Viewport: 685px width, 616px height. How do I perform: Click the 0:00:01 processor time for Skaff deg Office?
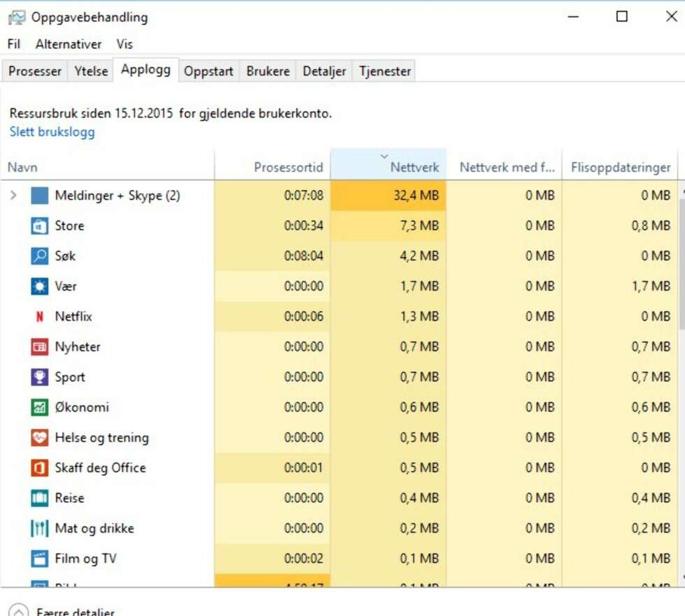(303, 468)
